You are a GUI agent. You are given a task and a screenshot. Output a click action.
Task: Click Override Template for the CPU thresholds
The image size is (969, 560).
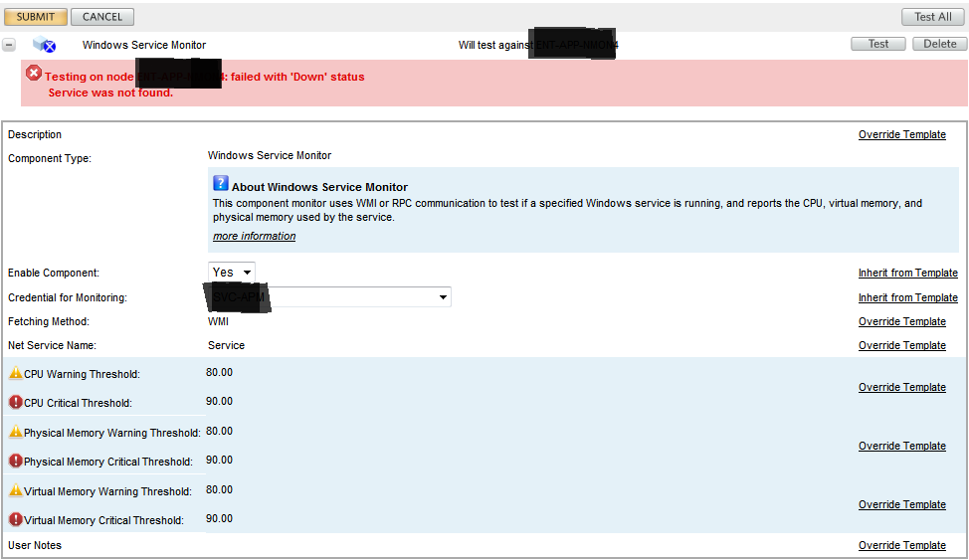(901, 388)
